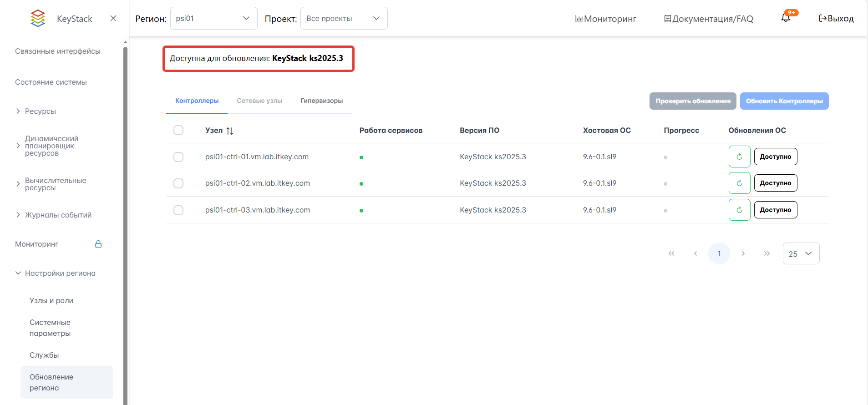This screenshot has width=868, height=405.
Task: Expand the Ресурсы sidebar section
Action: coord(40,111)
